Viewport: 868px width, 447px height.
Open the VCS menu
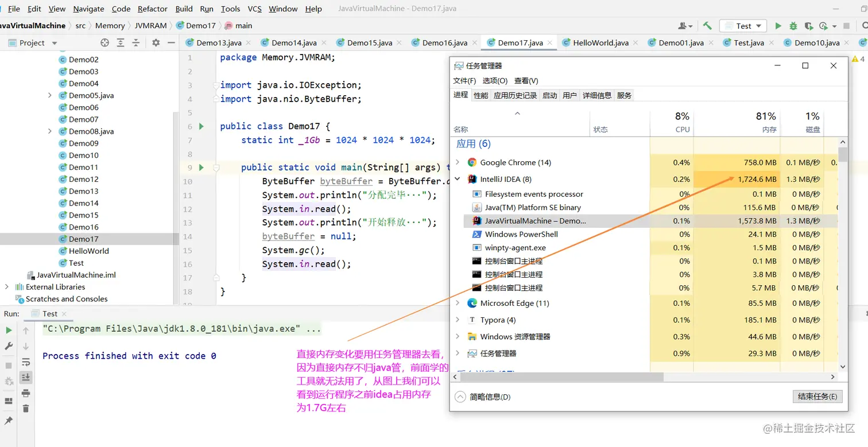click(x=254, y=9)
